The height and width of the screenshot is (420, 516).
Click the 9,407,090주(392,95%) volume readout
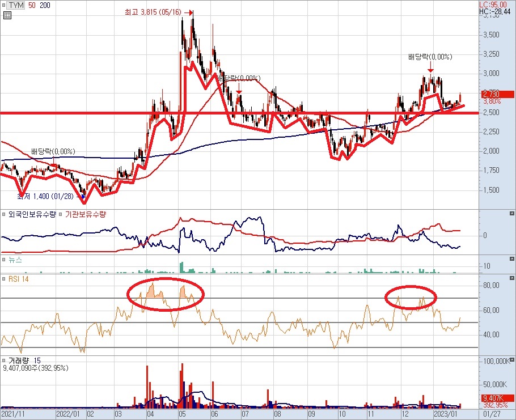tap(36, 368)
